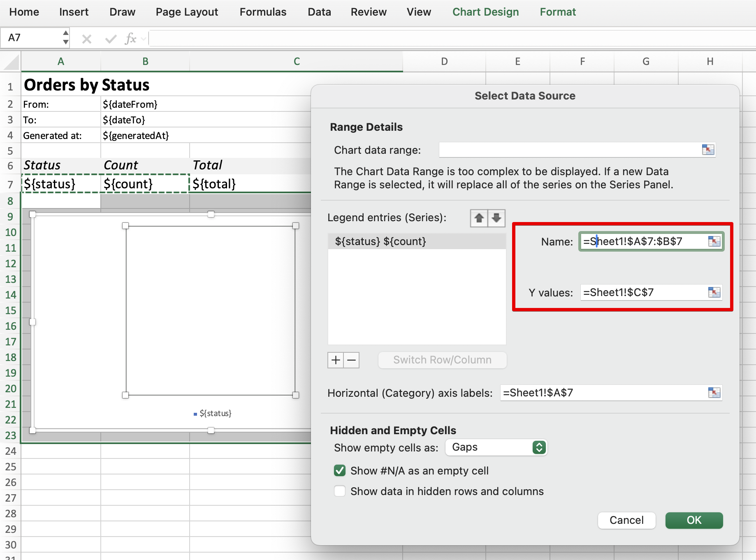Image resolution: width=756 pixels, height=560 pixels.
Task: Add a new series with the plus button
Action: point(335,360)
